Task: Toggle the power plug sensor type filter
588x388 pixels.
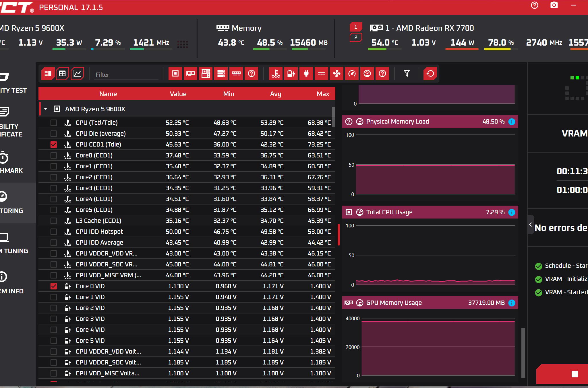Action: 306,74
